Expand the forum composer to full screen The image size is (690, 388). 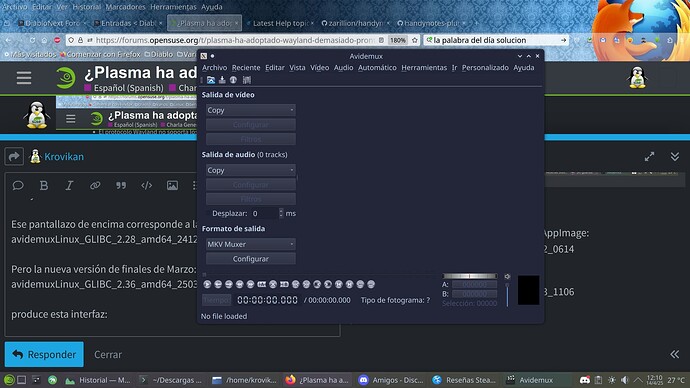click(649, 157)
